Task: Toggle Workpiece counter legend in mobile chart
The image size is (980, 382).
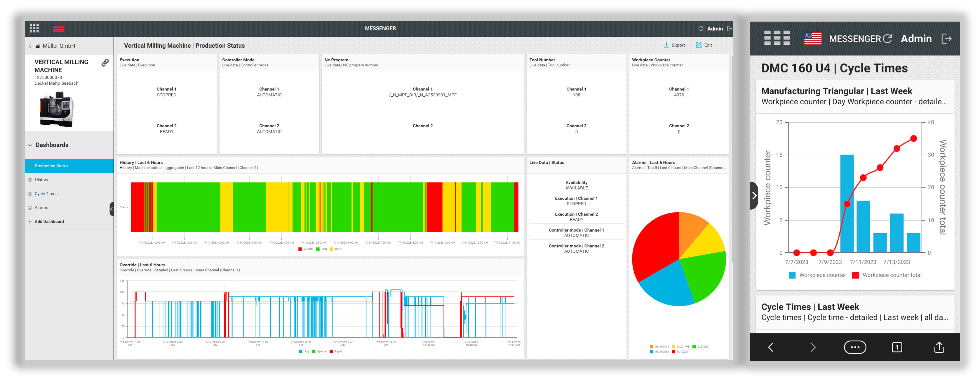Action: 817,275
